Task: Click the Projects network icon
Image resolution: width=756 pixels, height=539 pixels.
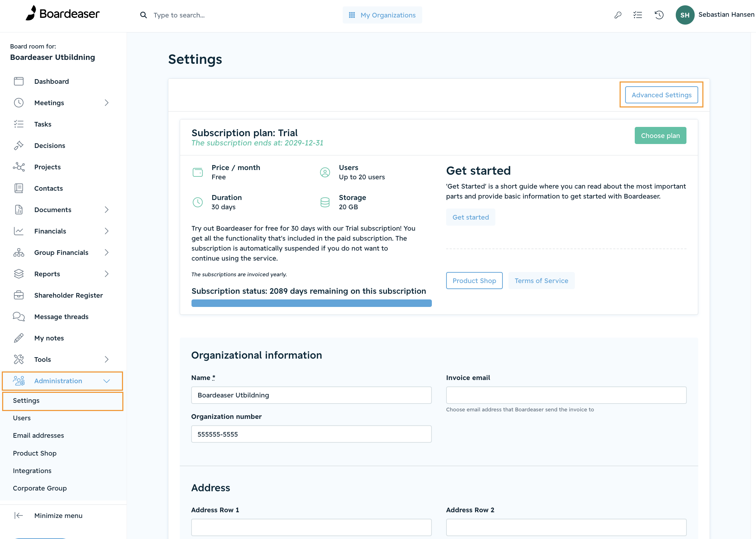Action: coord(19,167)
